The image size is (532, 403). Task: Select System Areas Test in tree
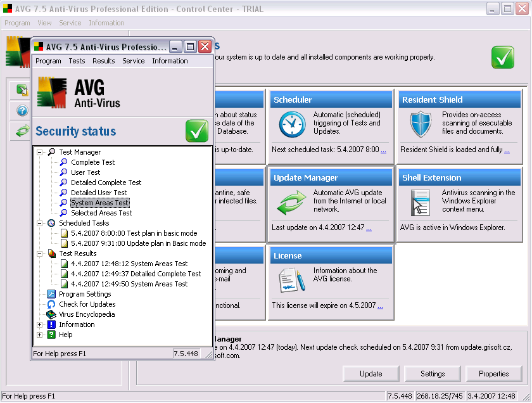(100, 203)
